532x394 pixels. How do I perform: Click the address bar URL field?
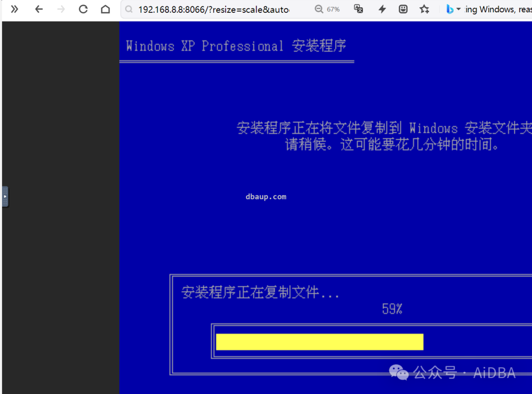(x=214, y=9)
